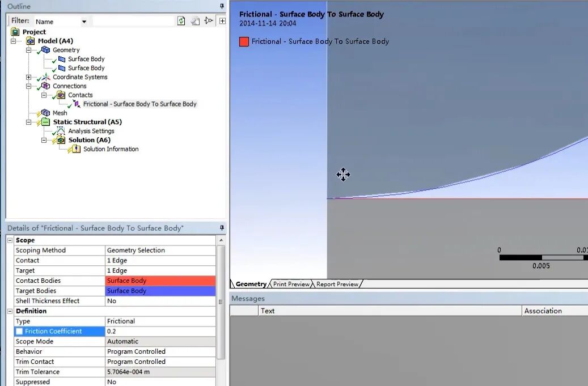Click Trim Contact value Program Controlled
The height and width of the screenshot is (386, 588).
click(160, 362)
